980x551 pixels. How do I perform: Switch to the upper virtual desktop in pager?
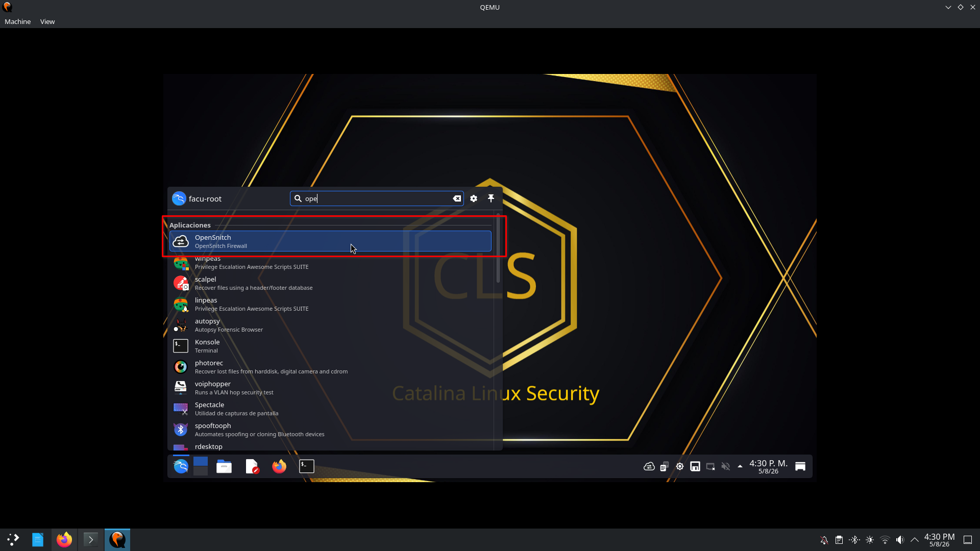click(x=201, y=461)
